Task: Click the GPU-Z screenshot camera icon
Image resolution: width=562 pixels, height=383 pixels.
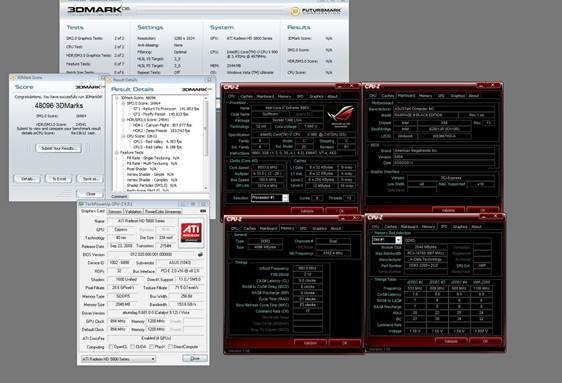Action: [203, 211]
